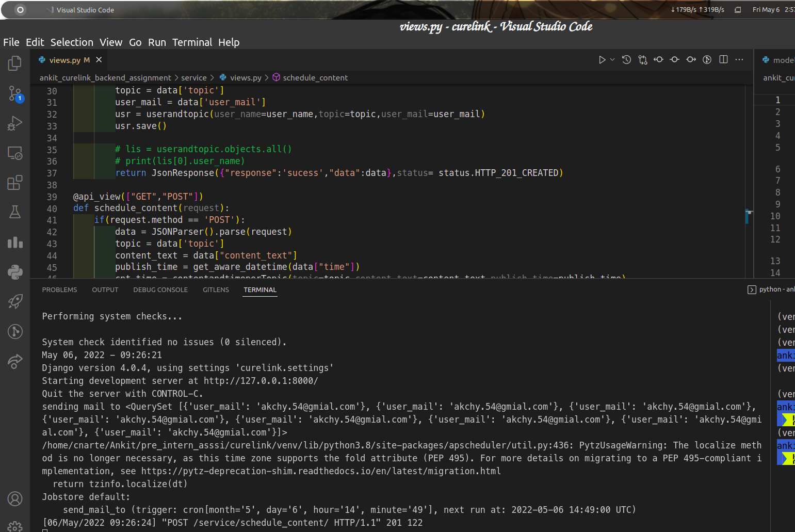Select the python terminal instance entry
Image resolution: width=795 pixels, height=532 pixels.
point(771,289)
